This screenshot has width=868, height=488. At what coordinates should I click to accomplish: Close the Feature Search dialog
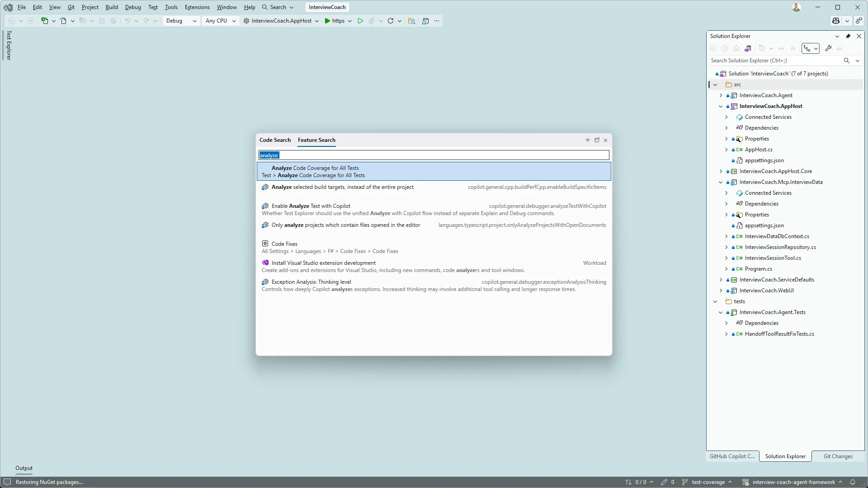click(605, 140)
